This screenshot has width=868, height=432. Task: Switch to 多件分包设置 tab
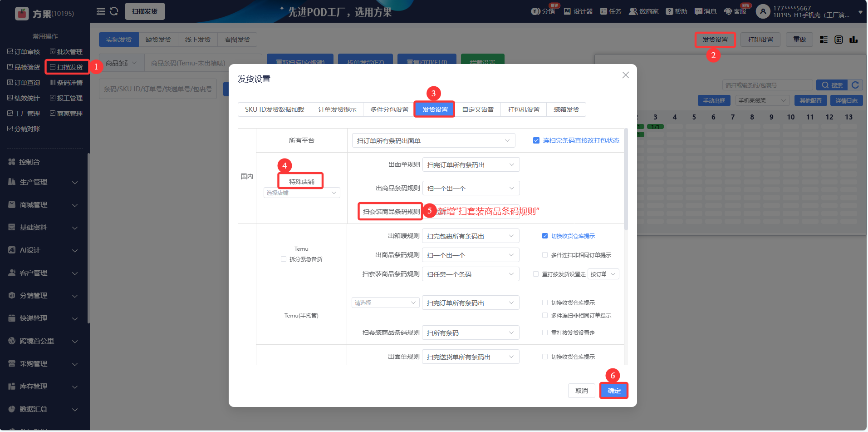click(389, 109)
